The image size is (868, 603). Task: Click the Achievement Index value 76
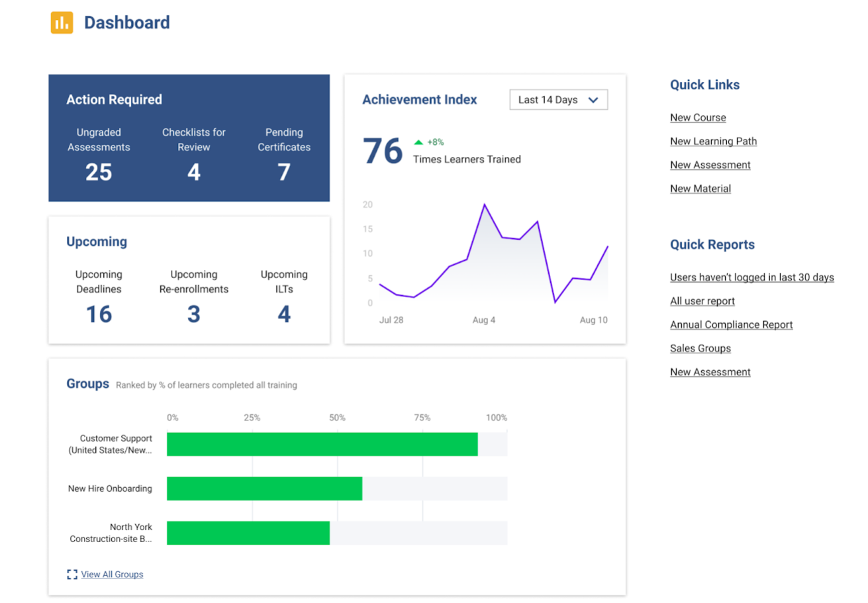tap(383, 151)
